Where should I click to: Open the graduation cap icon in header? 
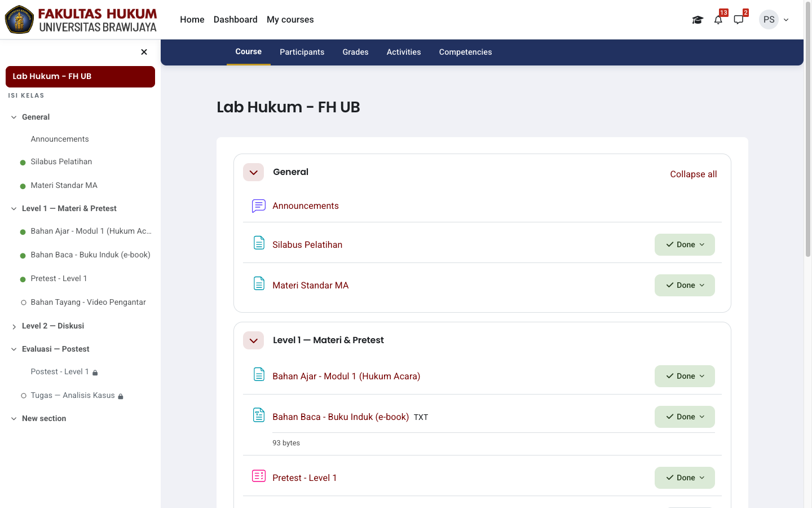pos(698,20)
